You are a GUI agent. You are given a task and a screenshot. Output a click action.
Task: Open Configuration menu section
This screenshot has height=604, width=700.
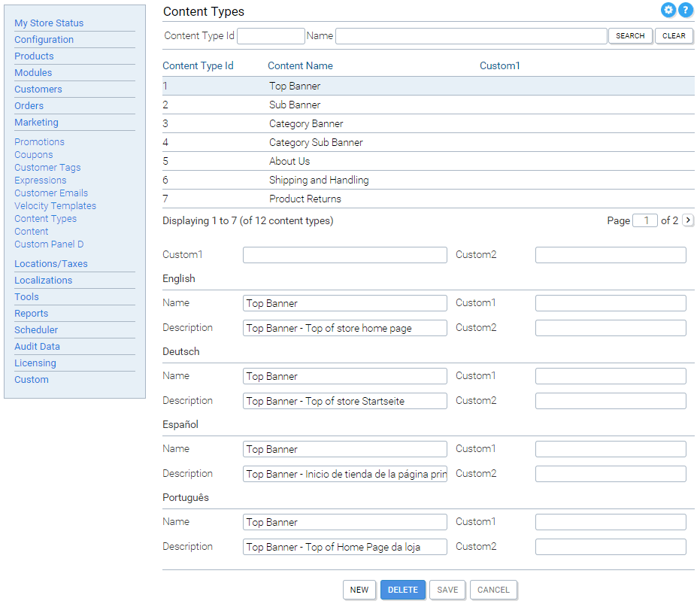tap(44, 39)
